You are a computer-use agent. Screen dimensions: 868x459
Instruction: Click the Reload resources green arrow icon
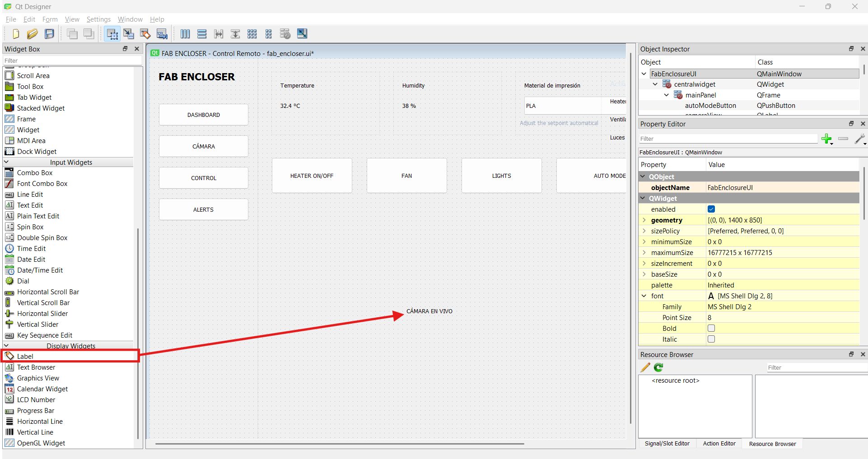[x=659, y=367]
